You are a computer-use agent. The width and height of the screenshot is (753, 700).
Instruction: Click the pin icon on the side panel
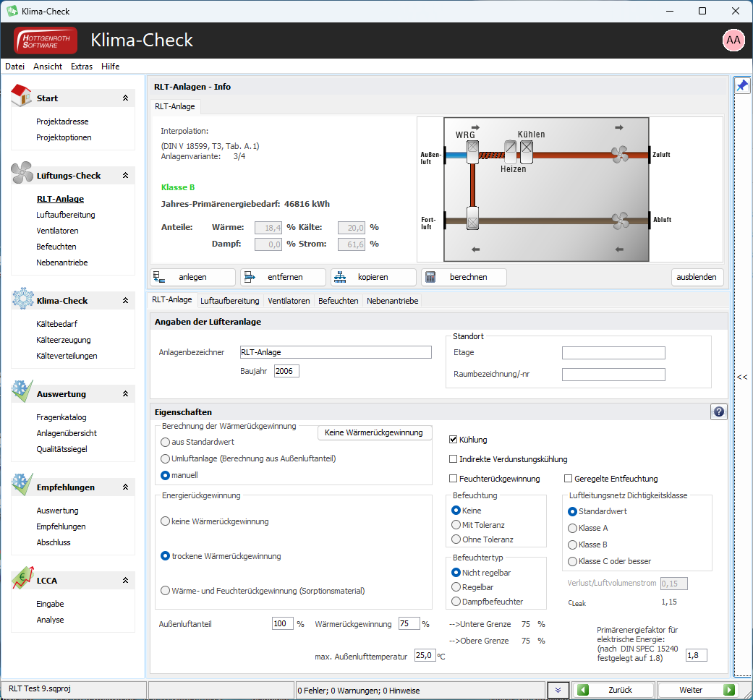pos(742,86)
